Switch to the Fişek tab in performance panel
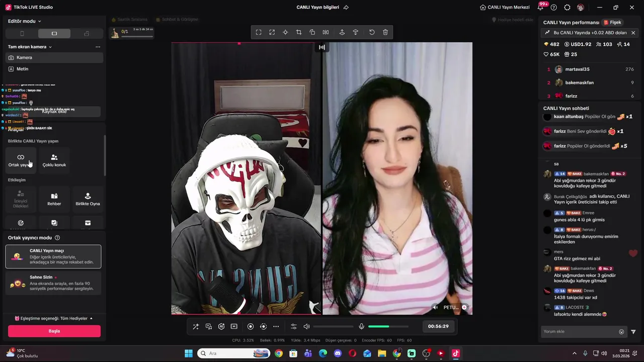 [x=613, y=23]
